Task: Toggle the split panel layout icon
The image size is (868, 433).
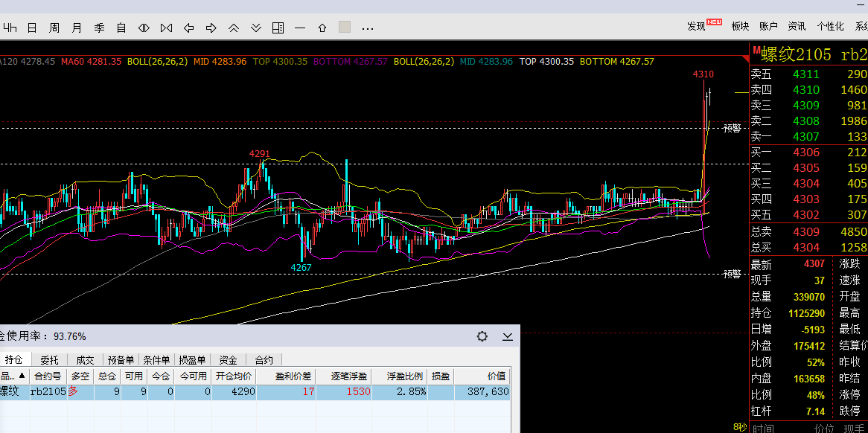Action: (x=278, y=28)
